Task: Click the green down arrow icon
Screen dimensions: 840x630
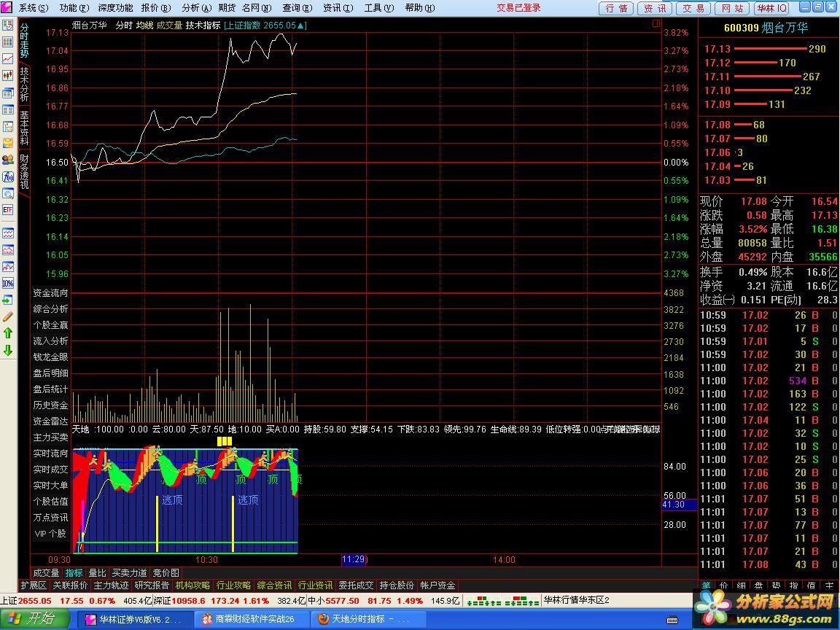Action: [x=7, y=350]
